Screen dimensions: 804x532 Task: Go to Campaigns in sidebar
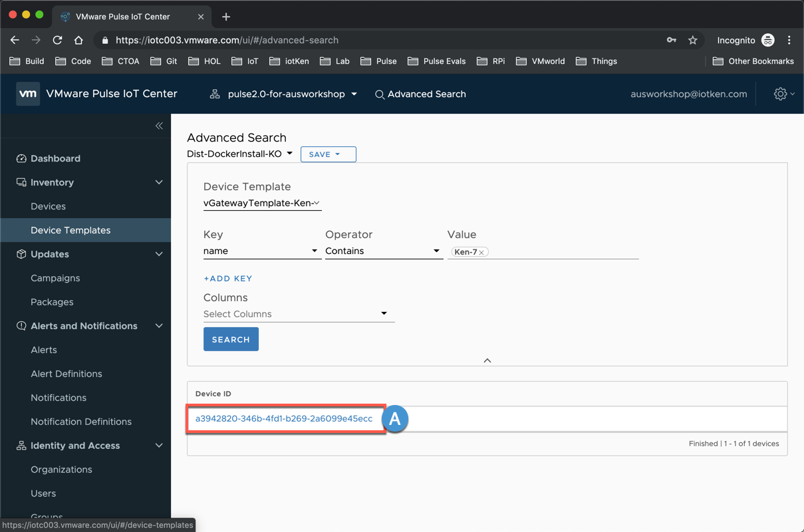click(x=55, y=278)
